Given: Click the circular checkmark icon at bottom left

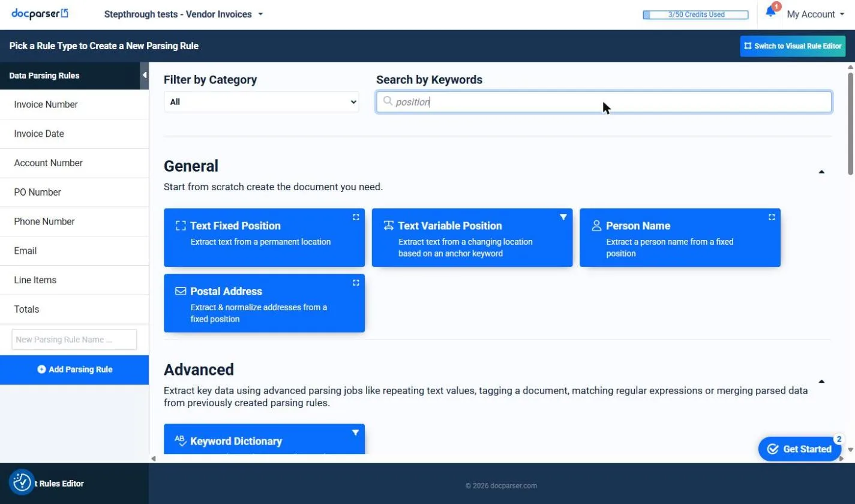Looking at the screenshot, I should [22, 482].
